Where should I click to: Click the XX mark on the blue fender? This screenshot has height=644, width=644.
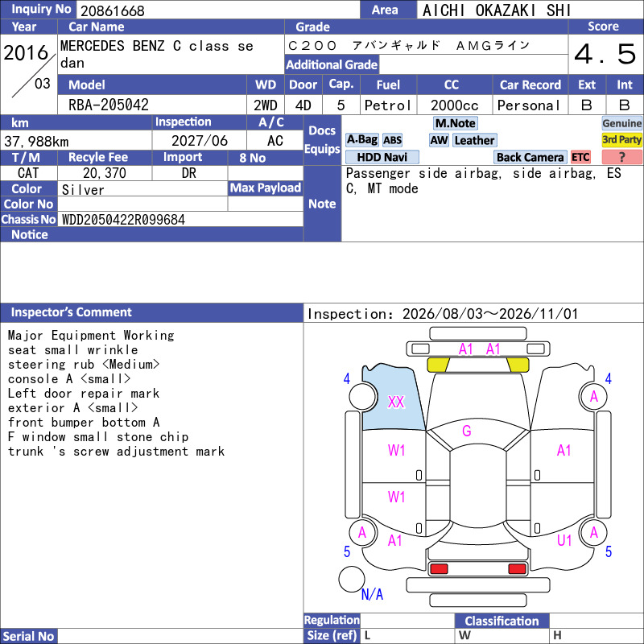(396, 402)
